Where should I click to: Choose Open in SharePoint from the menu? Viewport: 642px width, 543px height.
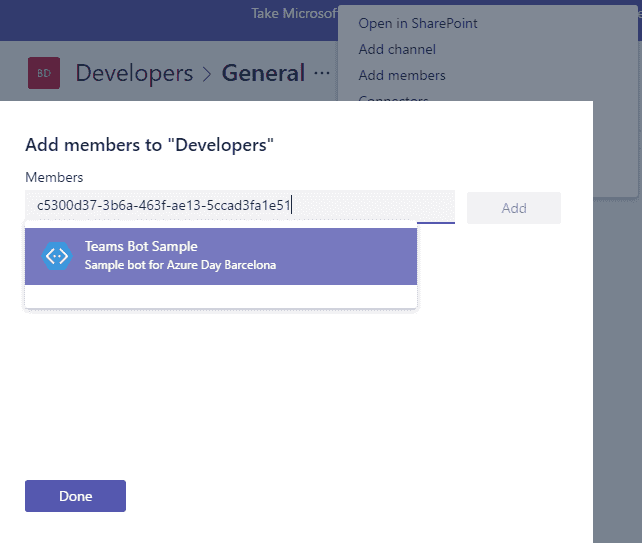click(x=418, y=23)
